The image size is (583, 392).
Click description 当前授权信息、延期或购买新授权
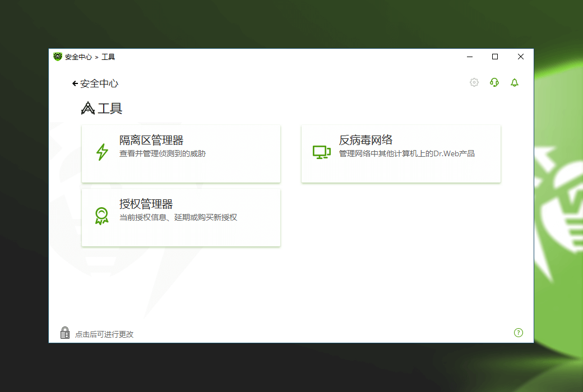178,217
